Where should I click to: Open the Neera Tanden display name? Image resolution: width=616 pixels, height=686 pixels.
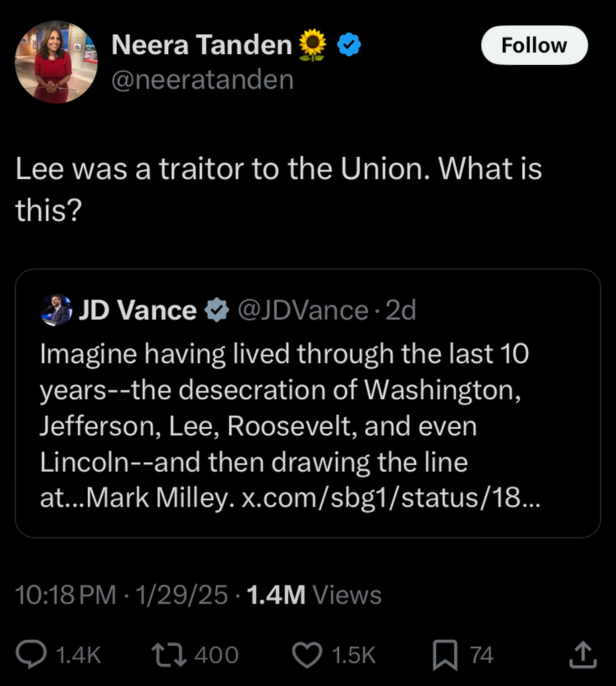click(x=201, y=45)
